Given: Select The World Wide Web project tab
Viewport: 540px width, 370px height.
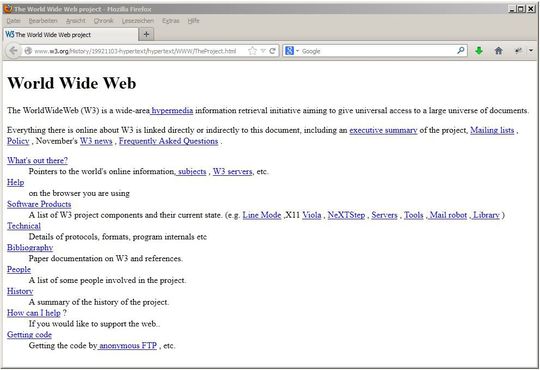Looking at the screenshot, I should pyautogui.click(x=71, y=34).
